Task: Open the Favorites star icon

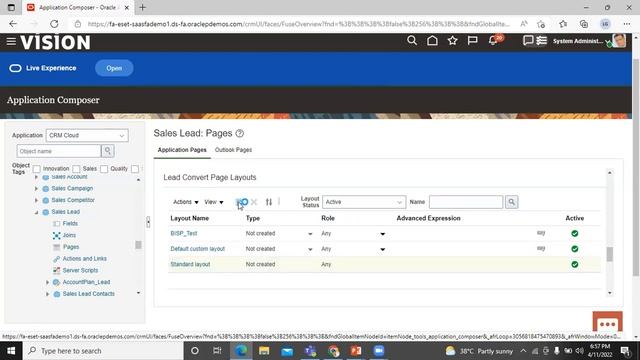Action: click(452, 40)
